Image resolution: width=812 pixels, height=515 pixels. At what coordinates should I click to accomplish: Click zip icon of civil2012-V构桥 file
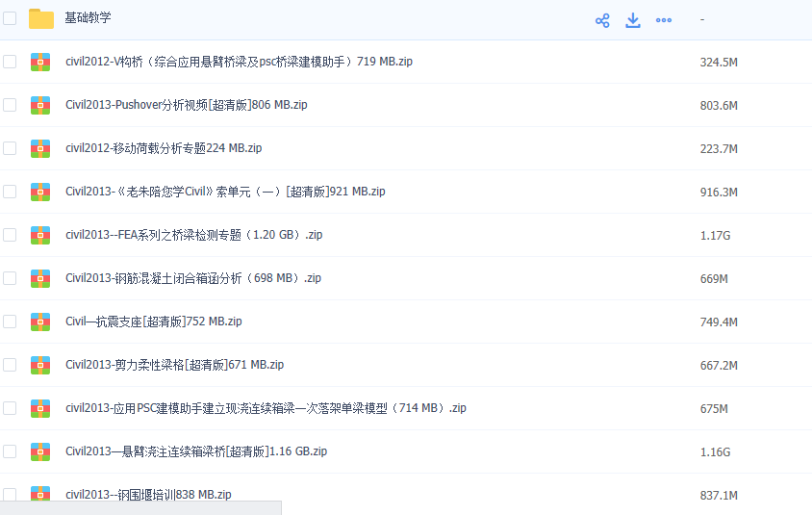point(40,62)
